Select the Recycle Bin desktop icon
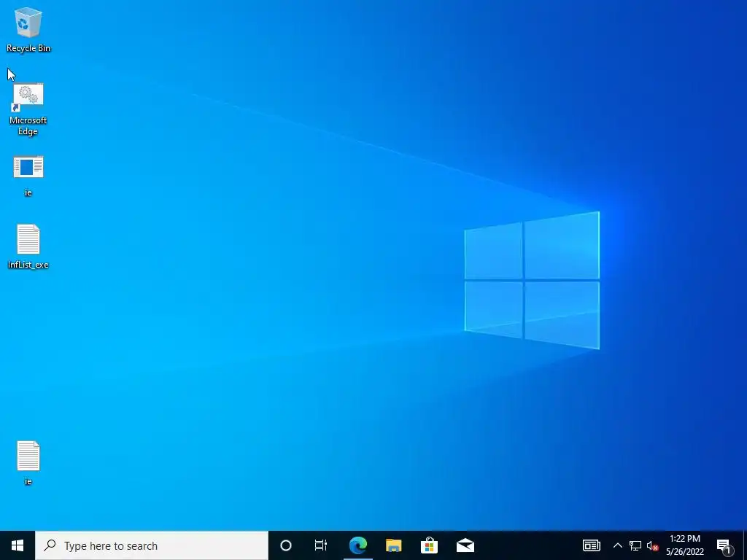747x560 pixels. click(x=28, y=29)
